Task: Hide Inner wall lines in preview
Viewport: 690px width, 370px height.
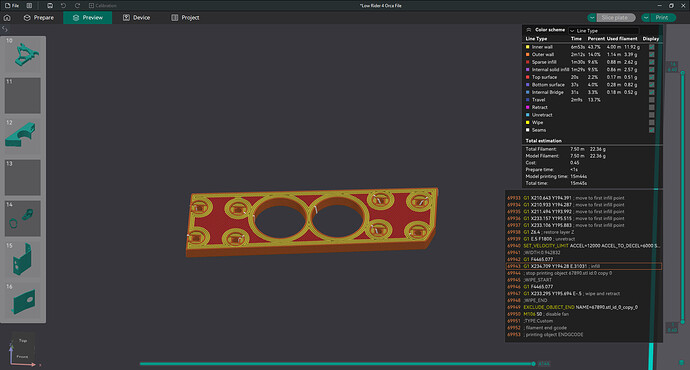Action: tap(651, 47)
